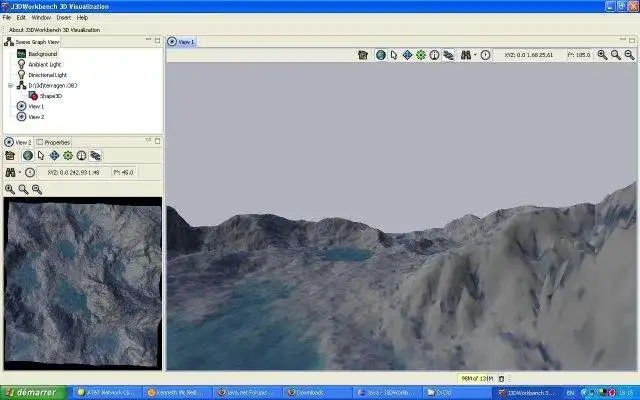Click zoom in magnifier in View 2
640x400 pixels.
pyautogui.click(x=10, y=189)
